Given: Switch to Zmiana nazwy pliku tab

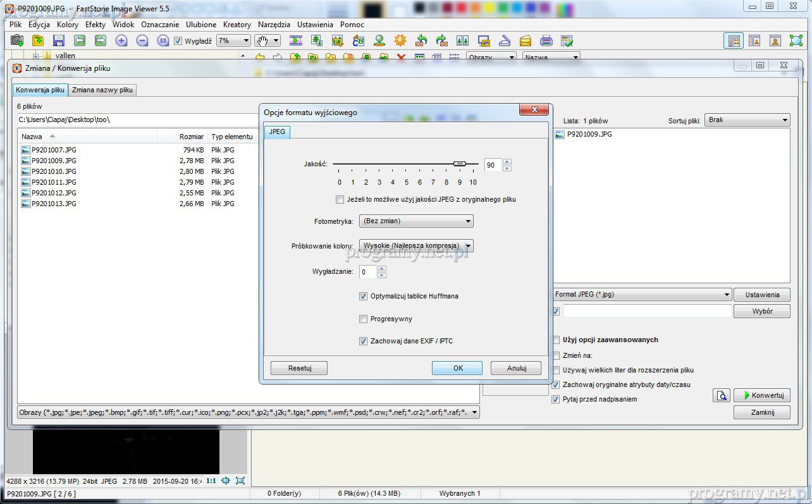Looking at the screenshot, I should pyautogui.click(x=102, y=90).
